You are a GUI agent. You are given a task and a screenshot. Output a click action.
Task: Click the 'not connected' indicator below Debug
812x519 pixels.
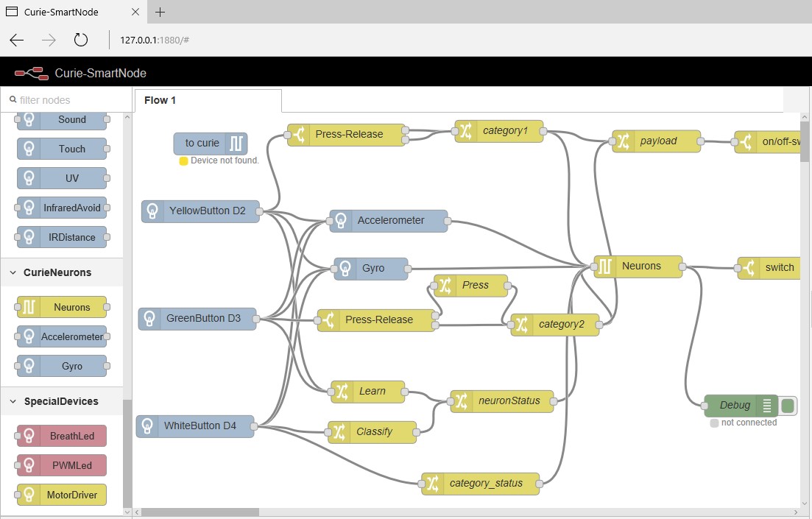(x=714, y=423)
